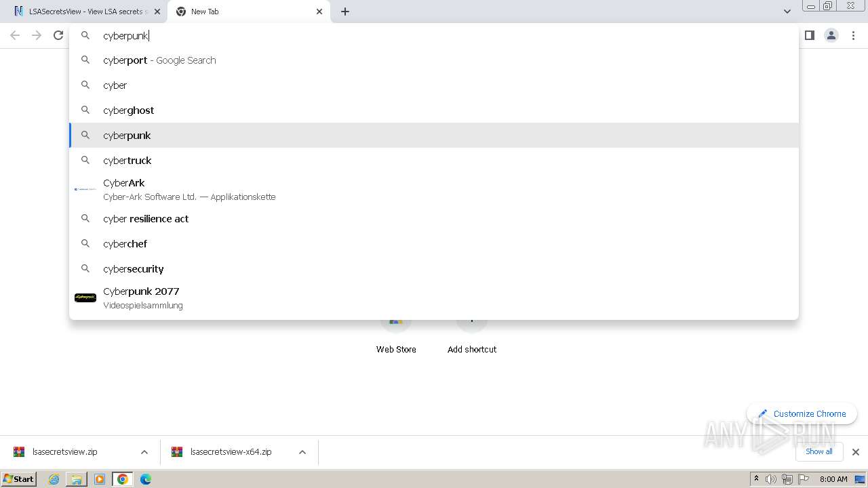Open downloaded lsasecretsview-x64.zip
The image size is (868, 488).
click(x=231, y=452)
